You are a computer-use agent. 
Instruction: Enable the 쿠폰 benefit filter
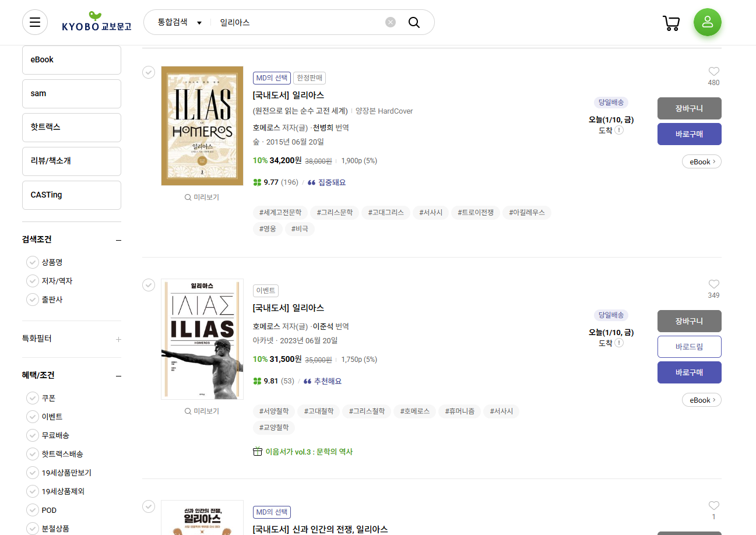click(33, 398)
